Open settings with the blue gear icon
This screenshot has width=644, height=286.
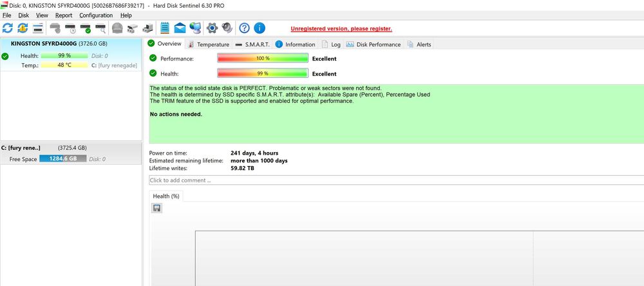(x=212, y=28)
